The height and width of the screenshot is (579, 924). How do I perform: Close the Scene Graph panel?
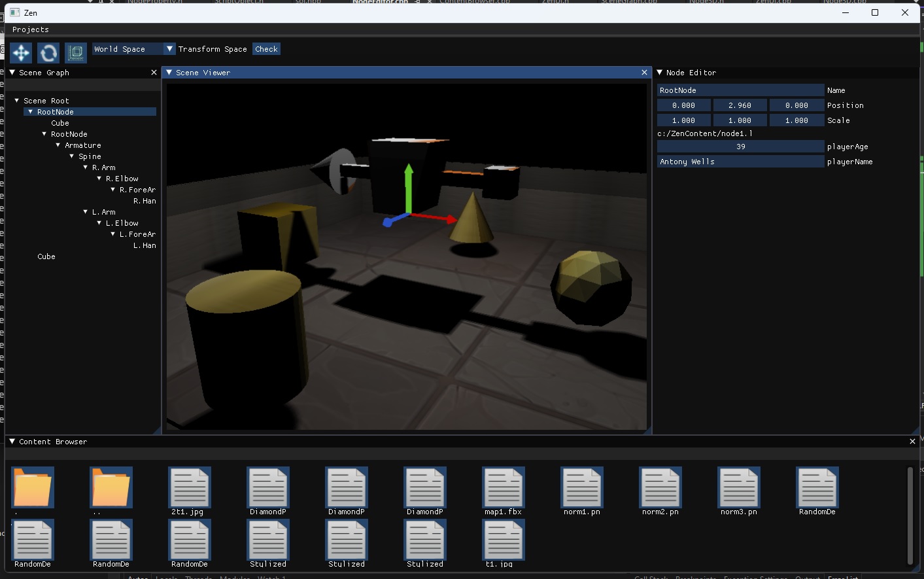tap(154, 73)
